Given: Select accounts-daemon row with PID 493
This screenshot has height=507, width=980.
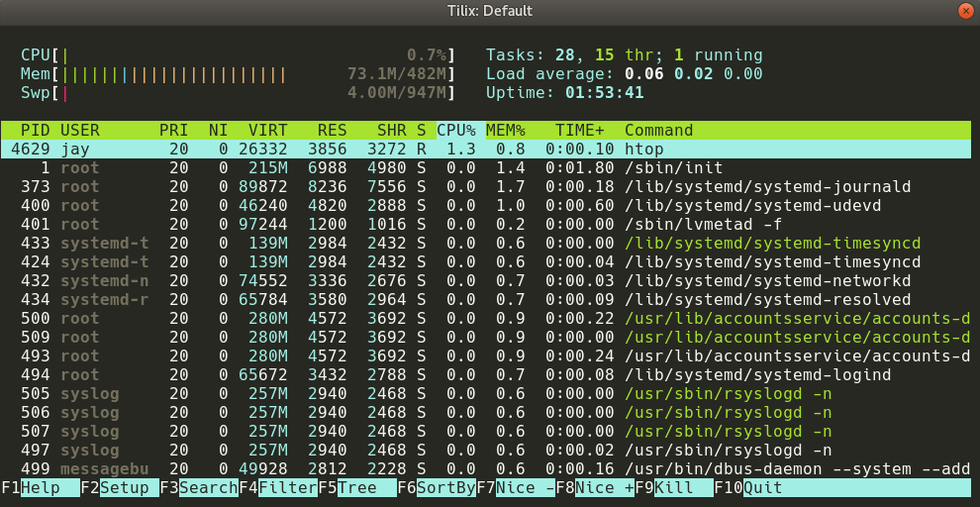Looking at the screenshot, I should [x=486, y=356].
